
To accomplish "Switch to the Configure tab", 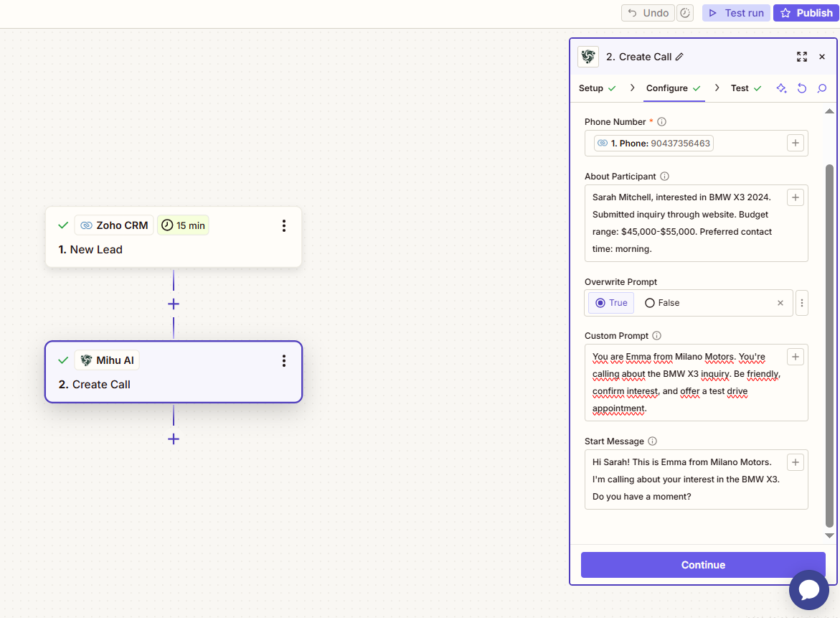I will (x=667, y=88).
